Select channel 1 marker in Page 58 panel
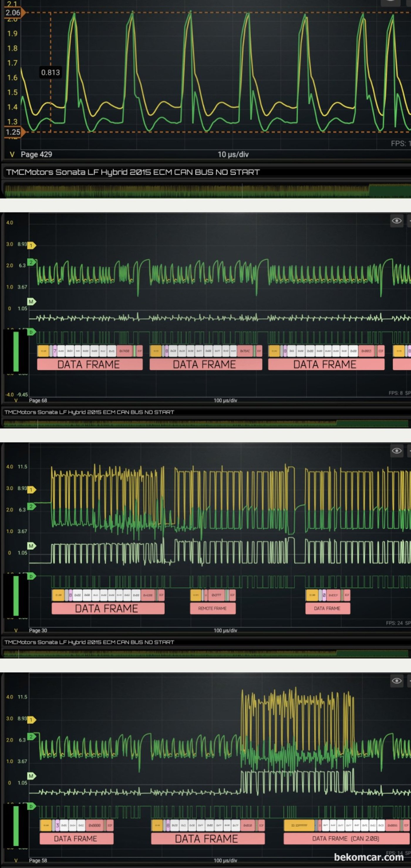Screen dimensions: 411x868 [32, 720]
